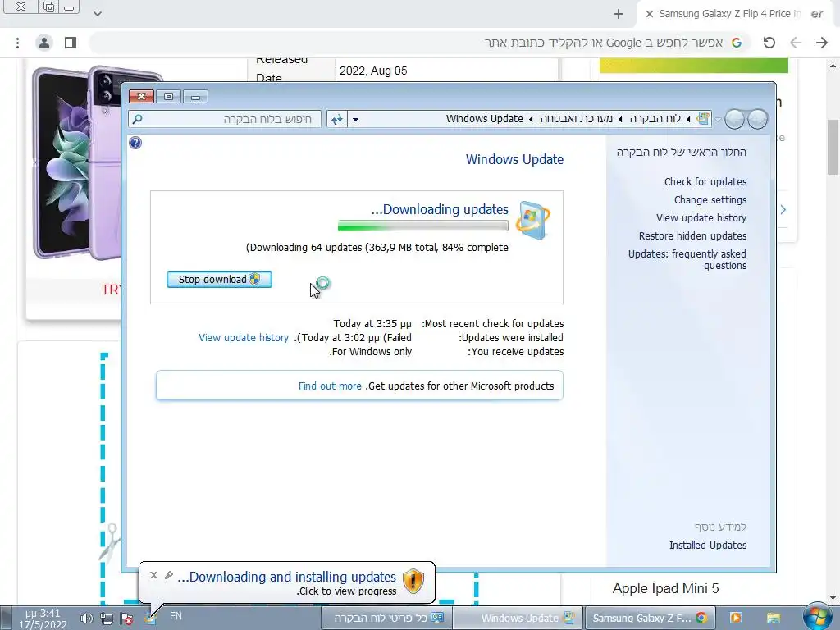Click Chrome back arrow (right-pointing)
Image resolution: width=840 pixels, height=630 pixels.
tap(822, 43)
